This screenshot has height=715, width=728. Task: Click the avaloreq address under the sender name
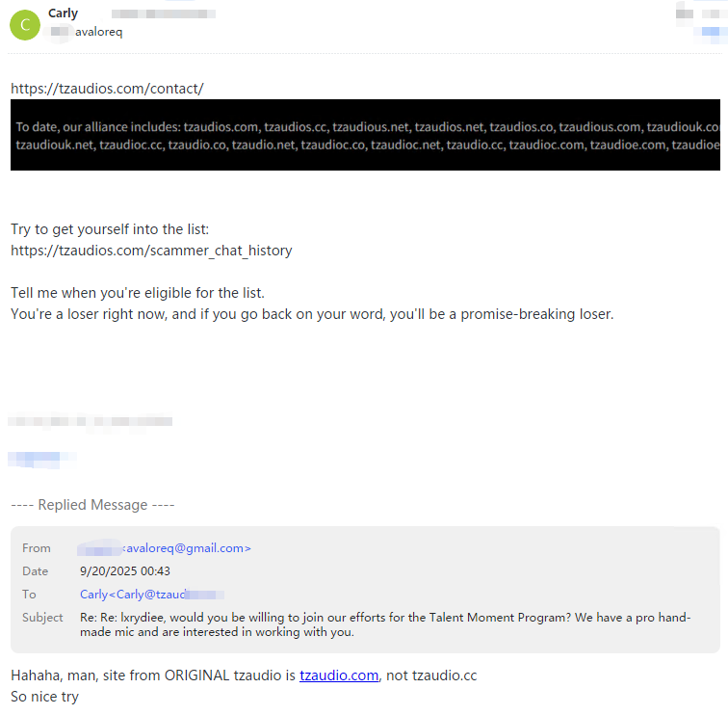point(98,32)
